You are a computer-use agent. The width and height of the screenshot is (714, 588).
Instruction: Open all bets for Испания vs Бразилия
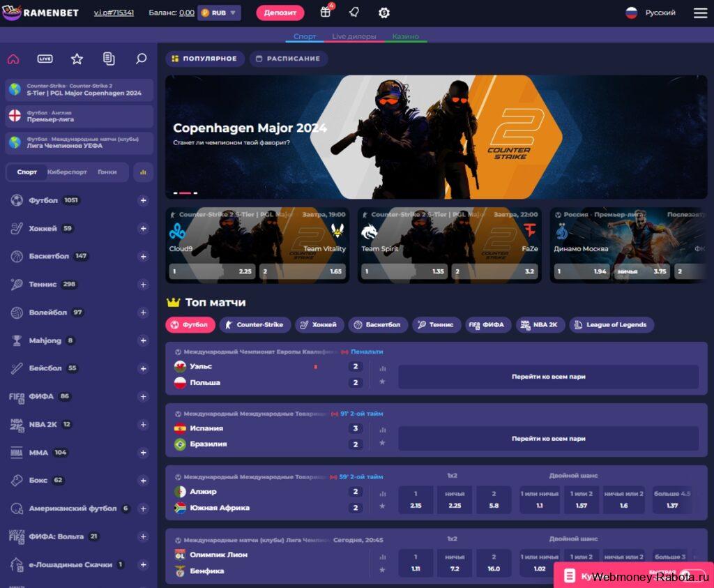[548, 439]
